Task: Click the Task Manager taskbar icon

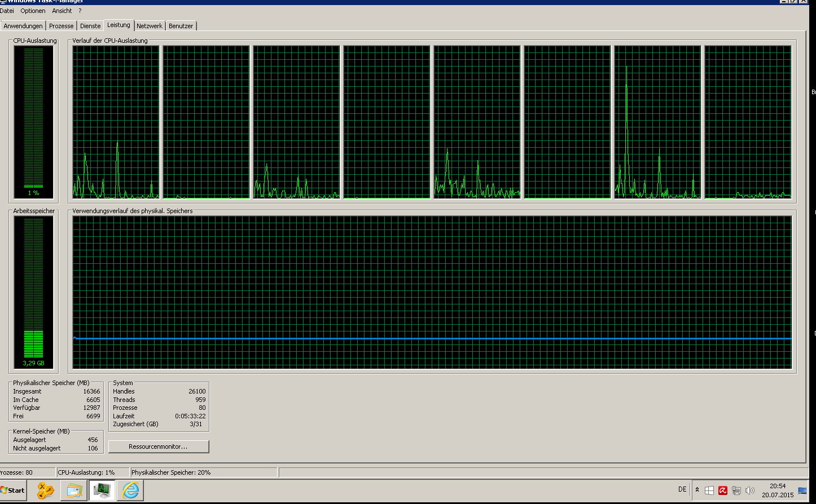Action: (102, 490)
